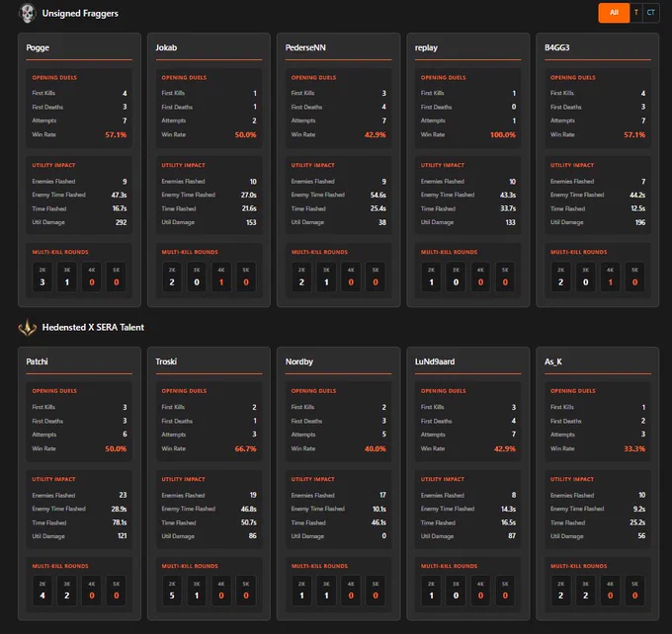Click B4GG3's Util Damage value 196
672x634 pixels.
pos(640,222)
